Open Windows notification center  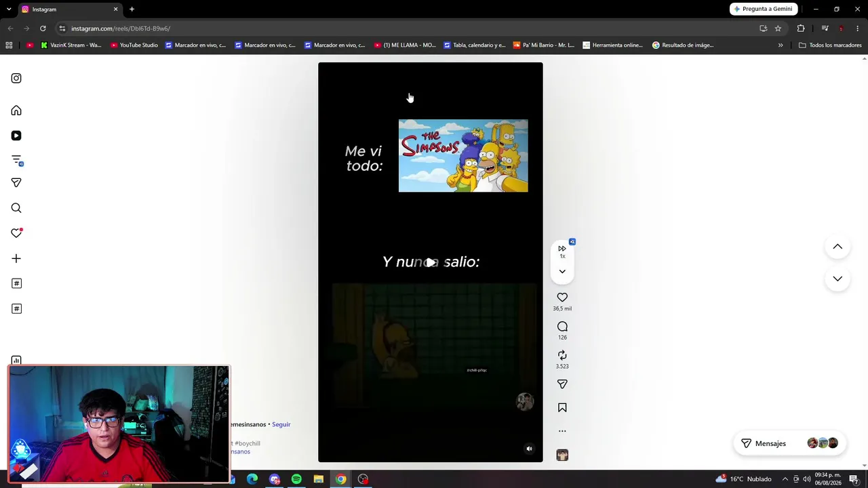pyautogui.click(x=854, y=479)
